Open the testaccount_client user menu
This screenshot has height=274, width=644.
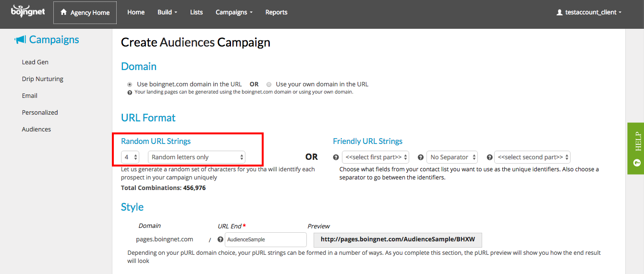tap(589, 12)
